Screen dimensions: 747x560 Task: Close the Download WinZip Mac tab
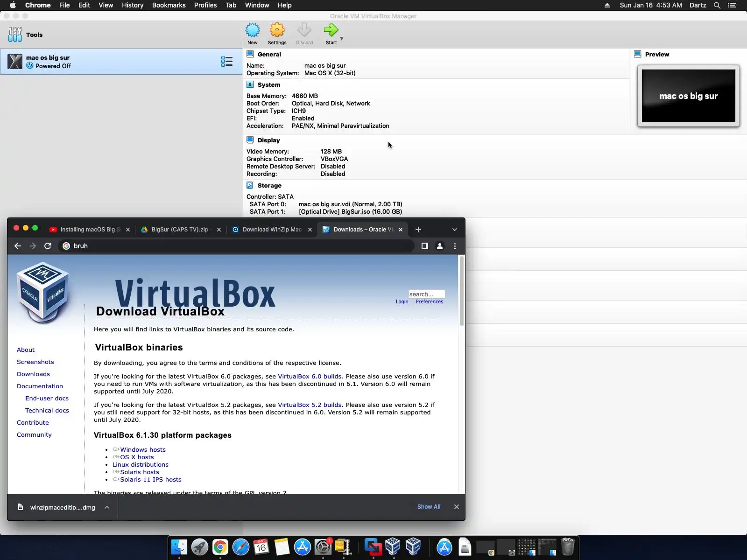[310, 230]
